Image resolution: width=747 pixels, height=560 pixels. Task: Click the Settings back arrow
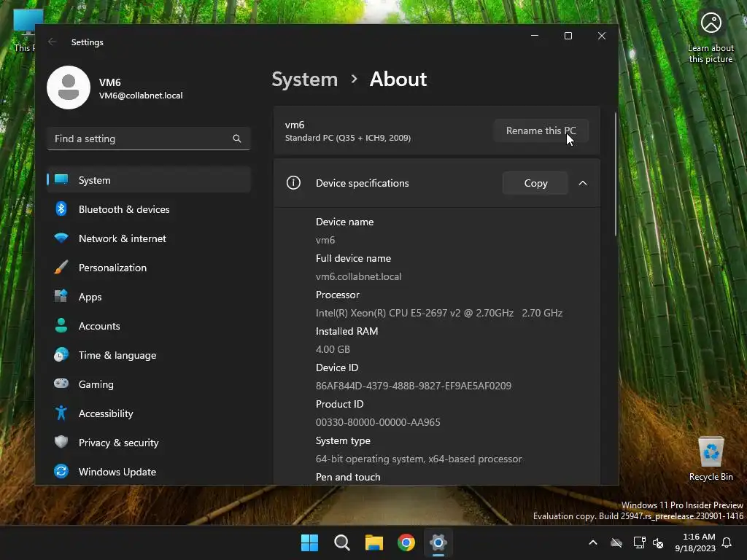click(x=53, y=42)
